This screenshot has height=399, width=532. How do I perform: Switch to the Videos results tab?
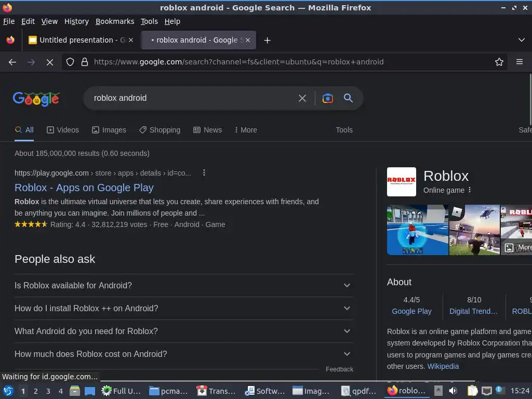(63, 130)
